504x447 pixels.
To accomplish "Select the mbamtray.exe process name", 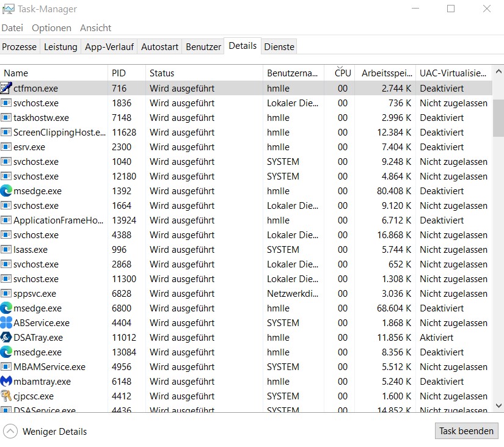I will (42, 382).
